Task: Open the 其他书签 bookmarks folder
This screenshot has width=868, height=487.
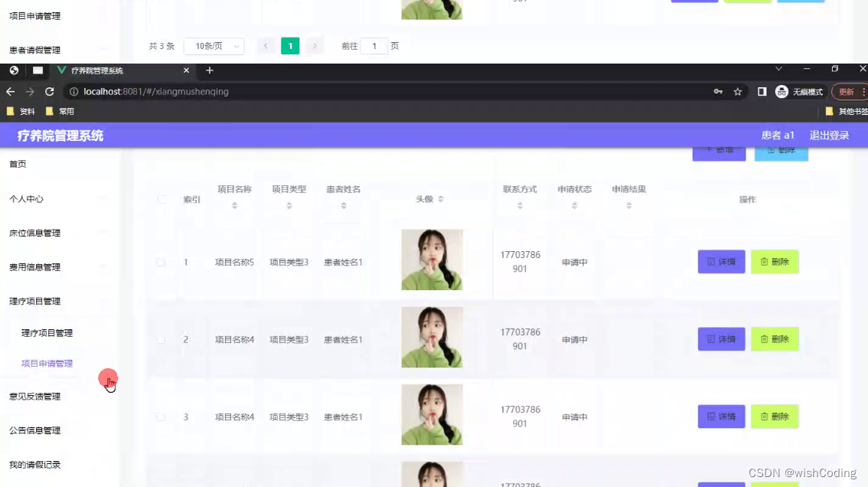Action: [x=847, y=111]
